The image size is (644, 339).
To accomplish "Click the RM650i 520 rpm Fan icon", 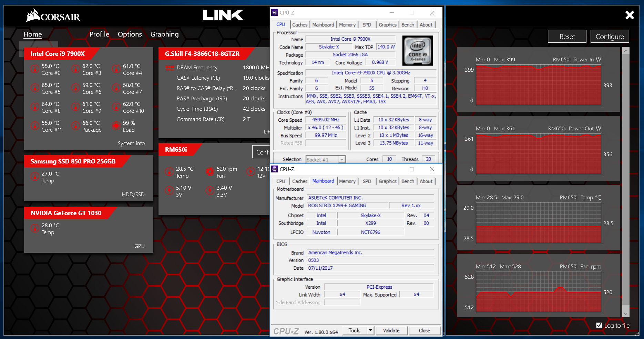I will point(210,172).
